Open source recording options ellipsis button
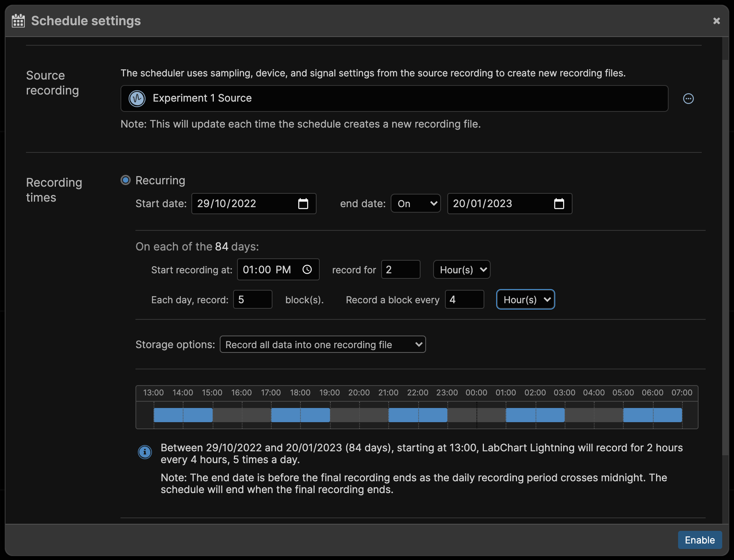The width and height of the screenshot is (734, 560). point(688,98)
